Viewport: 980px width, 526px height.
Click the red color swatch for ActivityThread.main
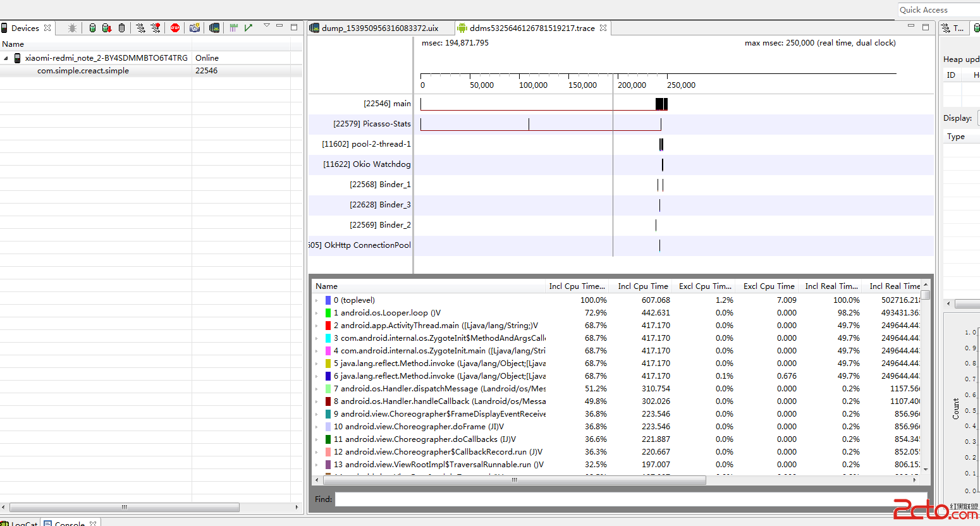[x=328, y=326]
